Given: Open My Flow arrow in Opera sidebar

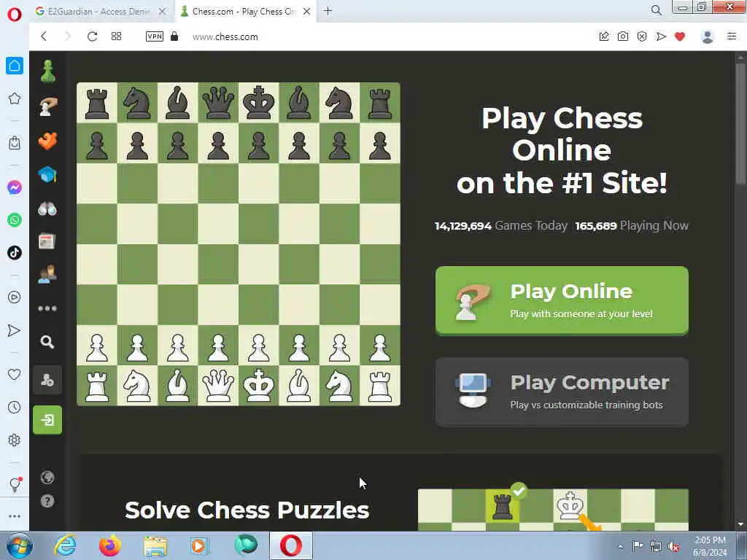Looking at the screenshot, I should pyautogui.click(x=15, y=330).
